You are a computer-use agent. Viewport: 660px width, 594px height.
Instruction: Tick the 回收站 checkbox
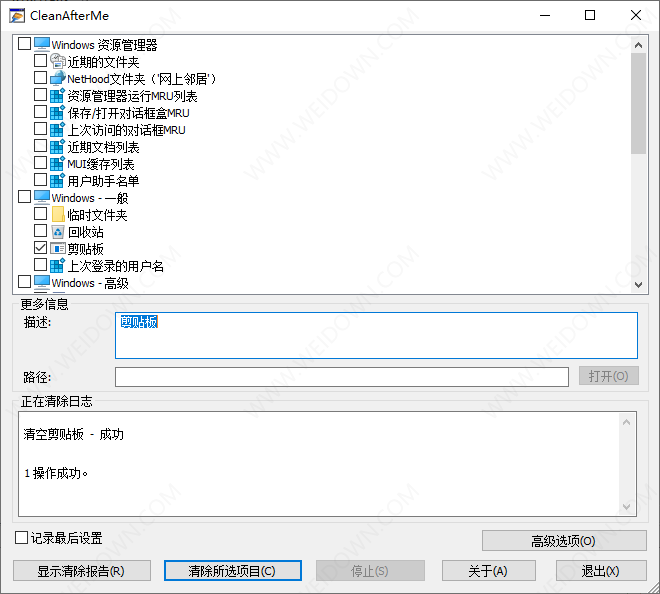[40, 231]
